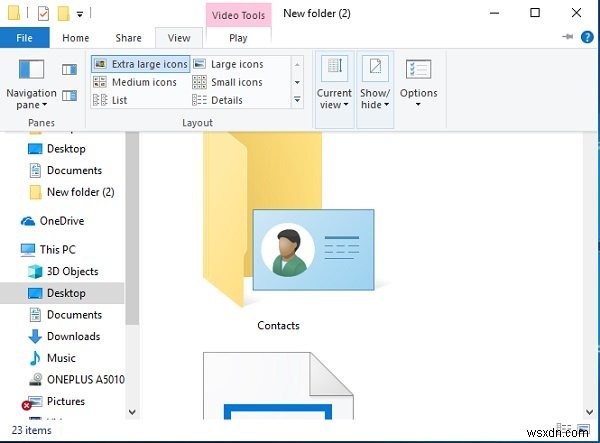Open 3D Objects under This PC
Image resolution: width=600 pixels, height=443 pixels.
coord(63,271)
